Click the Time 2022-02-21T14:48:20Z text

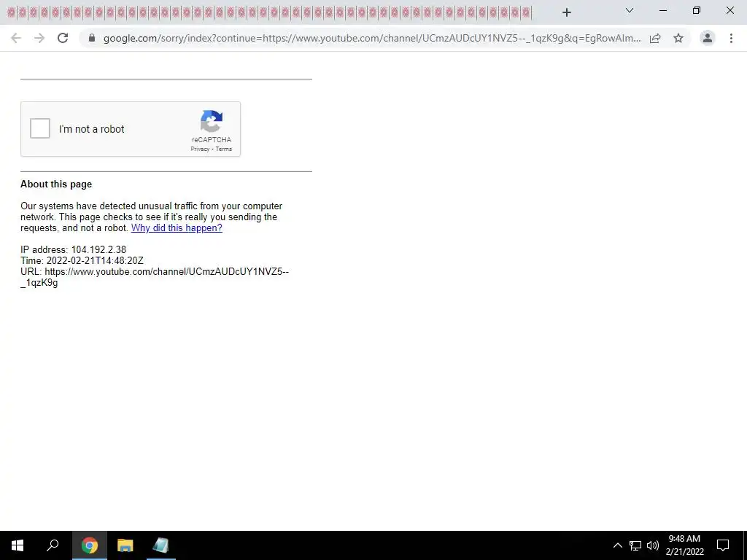point(82,260)
